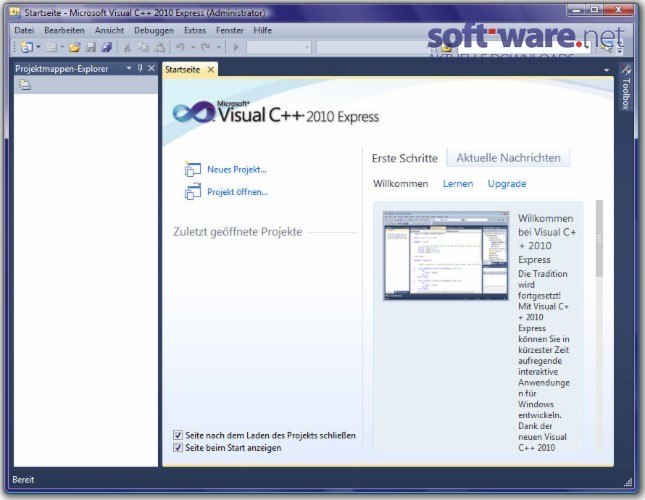645x500 pixels.
Task: Click the Projekt öffnen... link
Action: [x=238, y=192]
